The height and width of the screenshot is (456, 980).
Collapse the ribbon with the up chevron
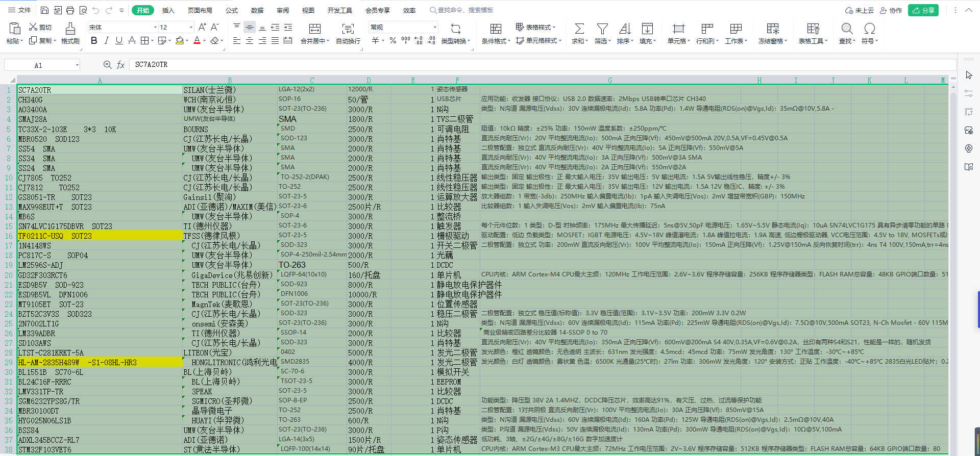tap(968, 10)
